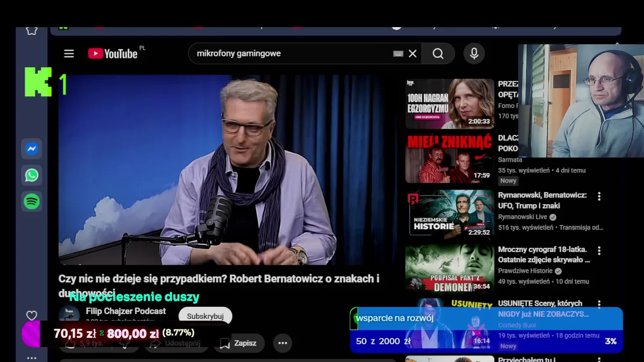Viewport: 644px width, 362px height.
Task: Click the '35 tys. wyświetleń • 4 dni temu' text
Action: 542,170
